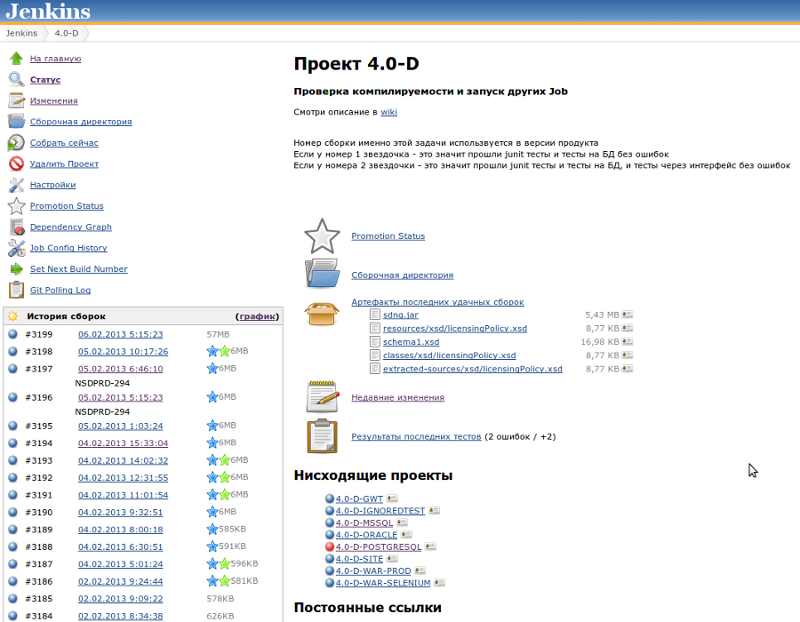Click the file icon before classes/xsd/licensingPolicy.xsd

click(374, 355)
